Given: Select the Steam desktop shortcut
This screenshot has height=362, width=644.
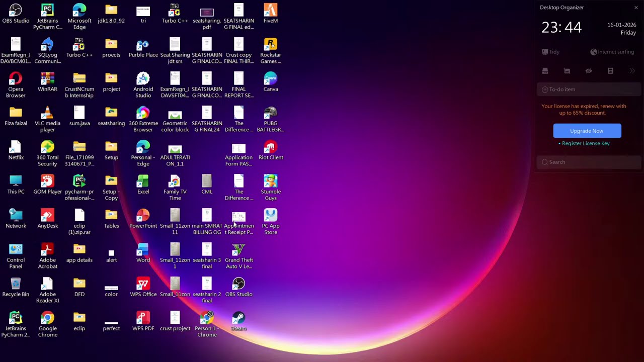Looking at the screenshot, I should point(239,321).
